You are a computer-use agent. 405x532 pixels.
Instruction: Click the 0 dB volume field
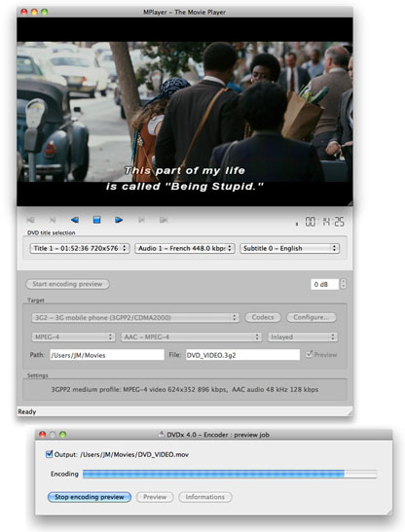[324, 284]
